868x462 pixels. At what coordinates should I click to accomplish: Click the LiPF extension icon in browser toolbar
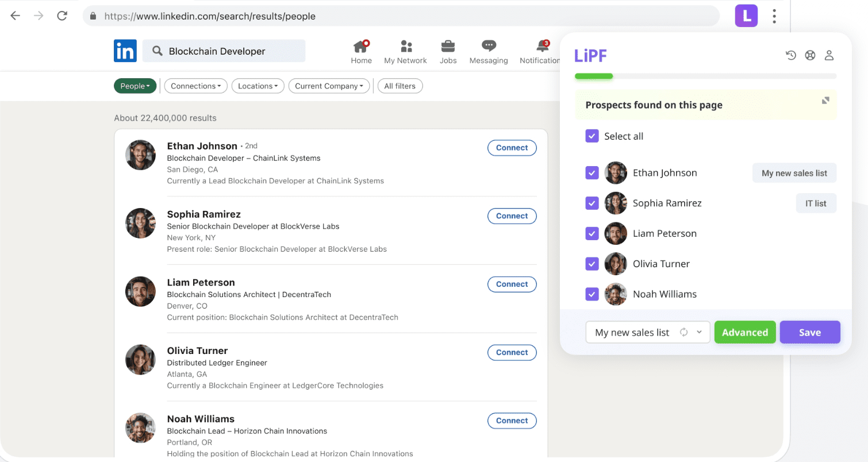[746, 16]
